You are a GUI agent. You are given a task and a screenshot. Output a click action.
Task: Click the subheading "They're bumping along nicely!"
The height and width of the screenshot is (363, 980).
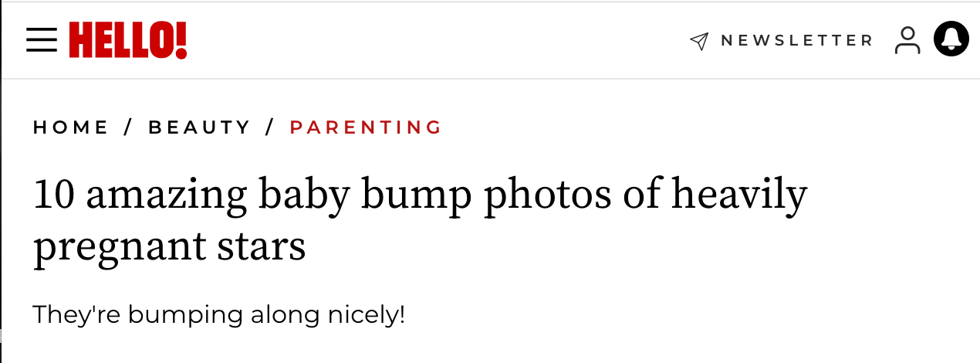(x=218, y=315)
